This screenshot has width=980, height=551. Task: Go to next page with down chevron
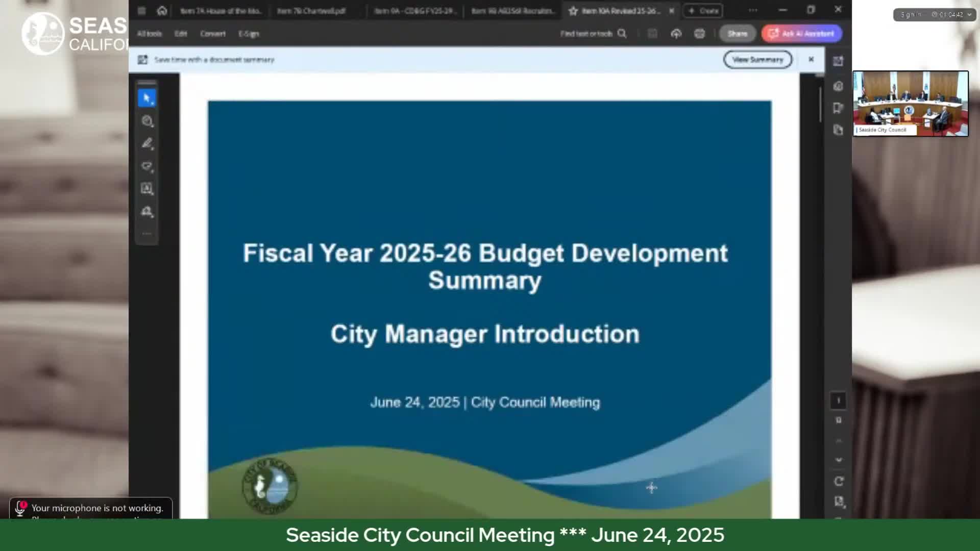point(839,460)
